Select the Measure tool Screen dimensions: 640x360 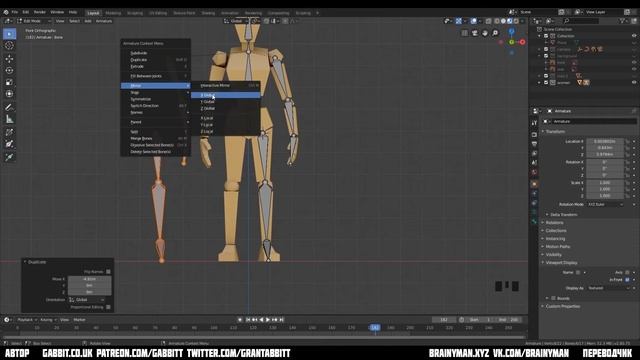click(x=9, y=119)
